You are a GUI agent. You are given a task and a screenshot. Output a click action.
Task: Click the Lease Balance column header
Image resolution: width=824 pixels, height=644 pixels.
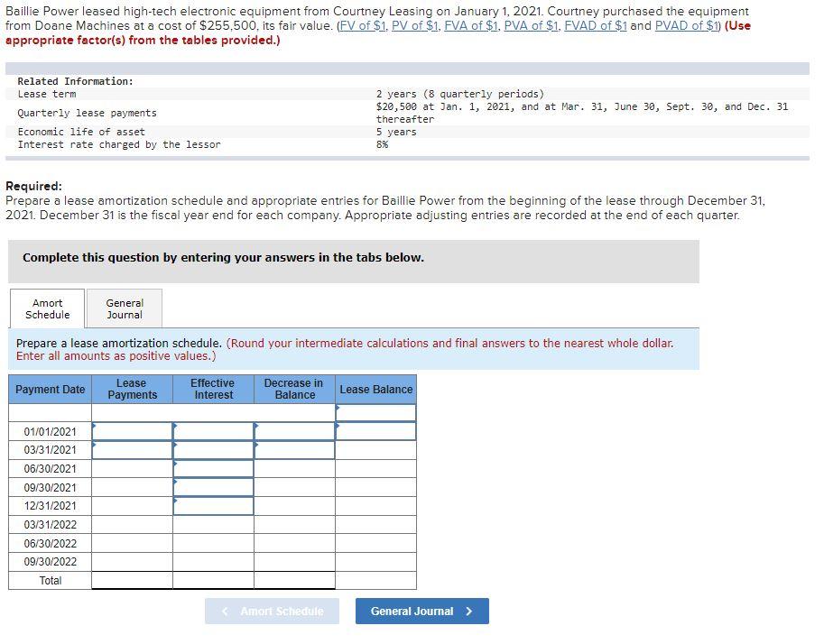coord(375,390)
